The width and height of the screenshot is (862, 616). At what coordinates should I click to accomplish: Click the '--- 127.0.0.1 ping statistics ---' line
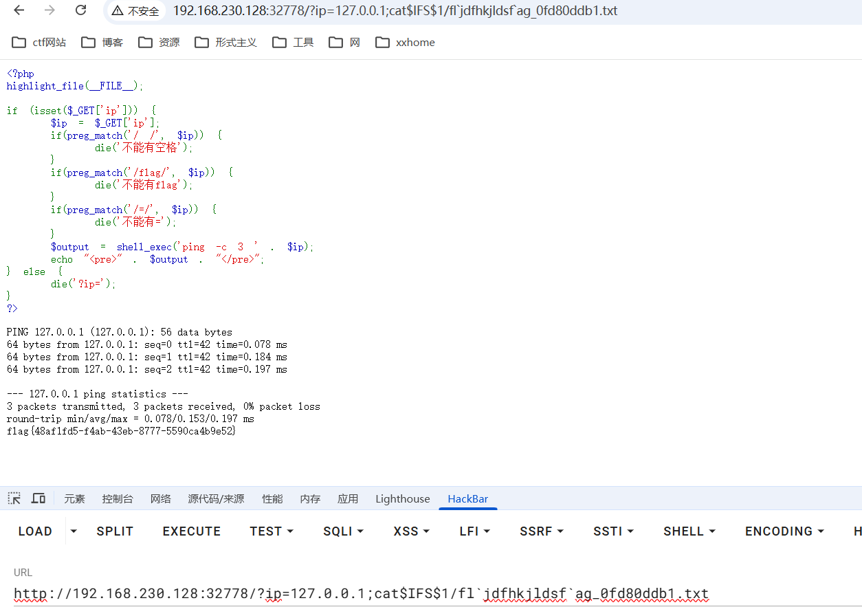pyautogui.click(x=98, y=394)
